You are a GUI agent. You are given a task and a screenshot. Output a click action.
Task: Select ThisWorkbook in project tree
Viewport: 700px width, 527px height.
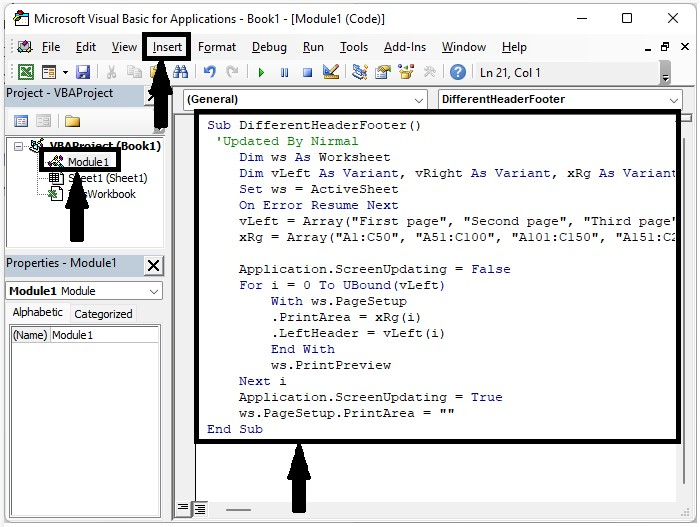[102, 194]
